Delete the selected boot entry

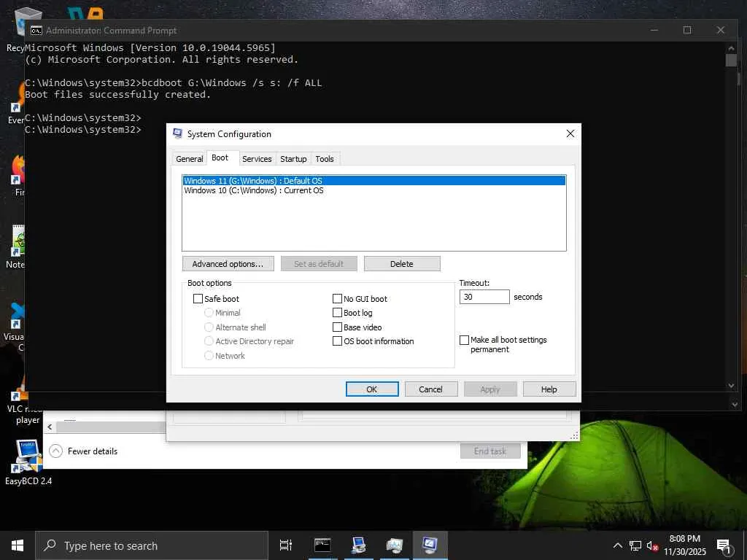tap(402, 264)
